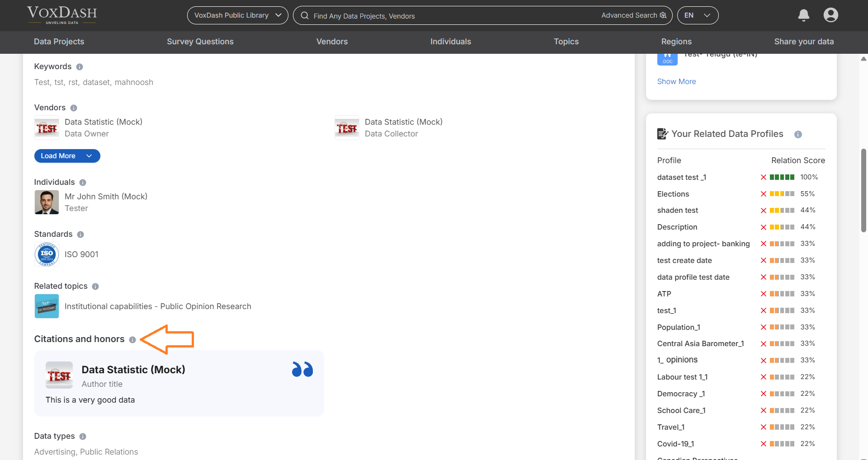The height and width of the screenshot is (460, 868).
Task: Remove ATP profile relation
Action: [764, 294]
